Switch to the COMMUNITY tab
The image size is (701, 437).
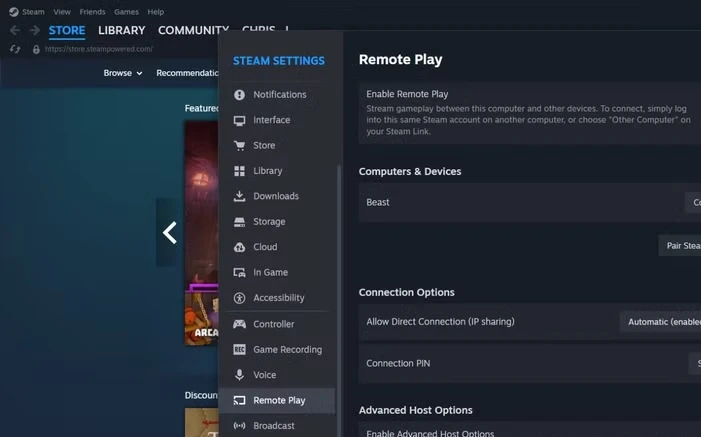coord(193,30)
